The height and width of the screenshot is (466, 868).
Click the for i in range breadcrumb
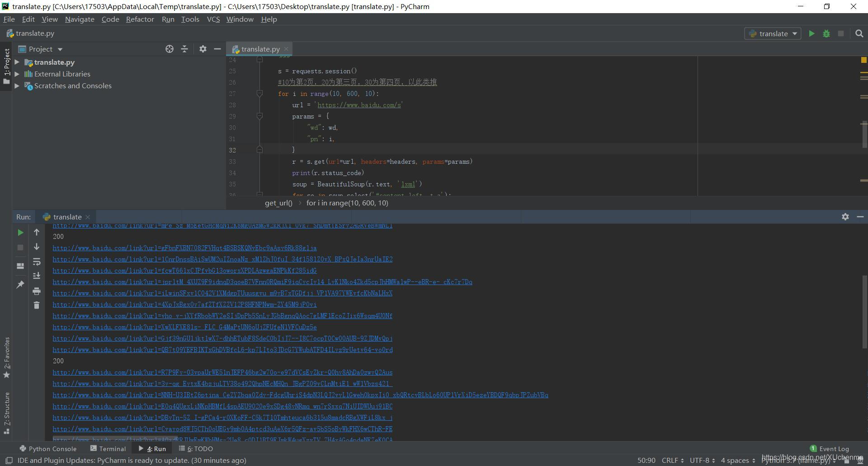click(347, 203)
